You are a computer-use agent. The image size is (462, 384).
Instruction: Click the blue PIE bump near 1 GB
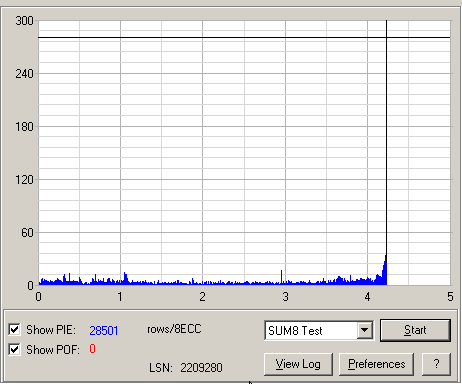pyautogui.click(x=126, y=278)
